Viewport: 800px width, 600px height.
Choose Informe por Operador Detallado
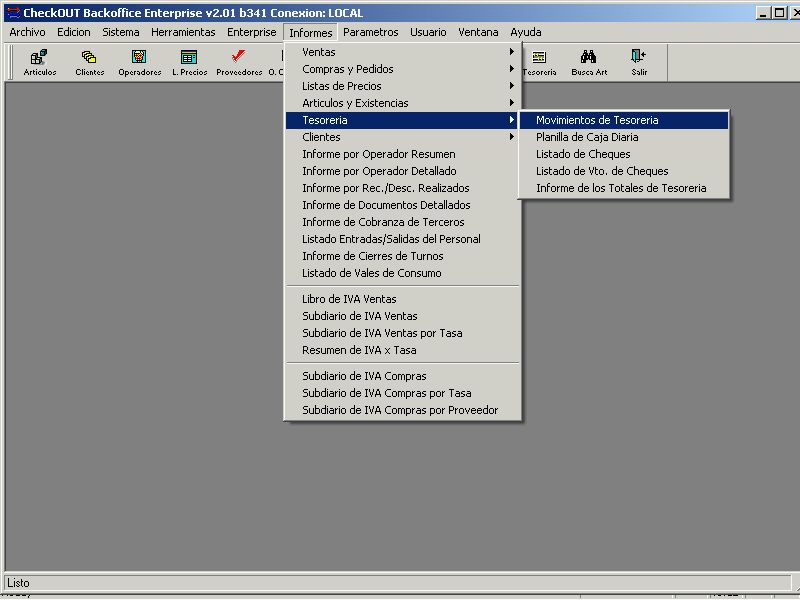tap(403, 171)
